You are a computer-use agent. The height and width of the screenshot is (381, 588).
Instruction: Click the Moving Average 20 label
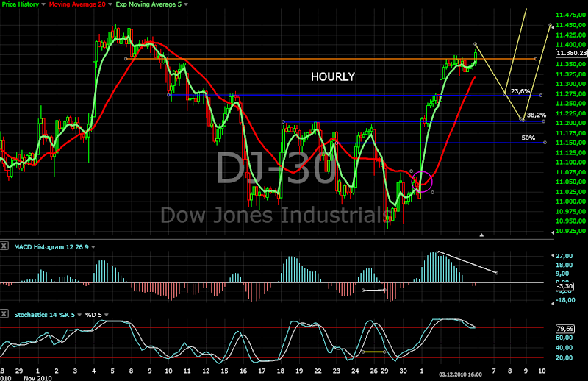77,4
